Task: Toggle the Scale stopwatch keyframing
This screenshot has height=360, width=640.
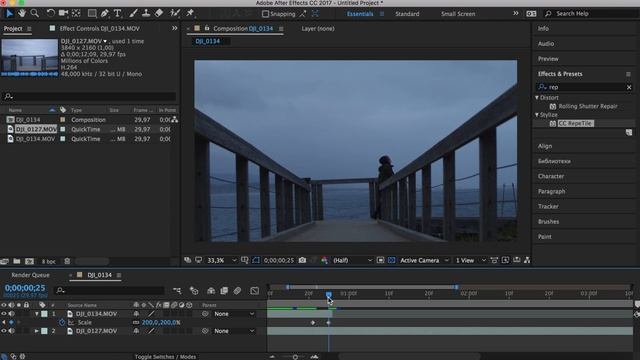Action: 62,322
